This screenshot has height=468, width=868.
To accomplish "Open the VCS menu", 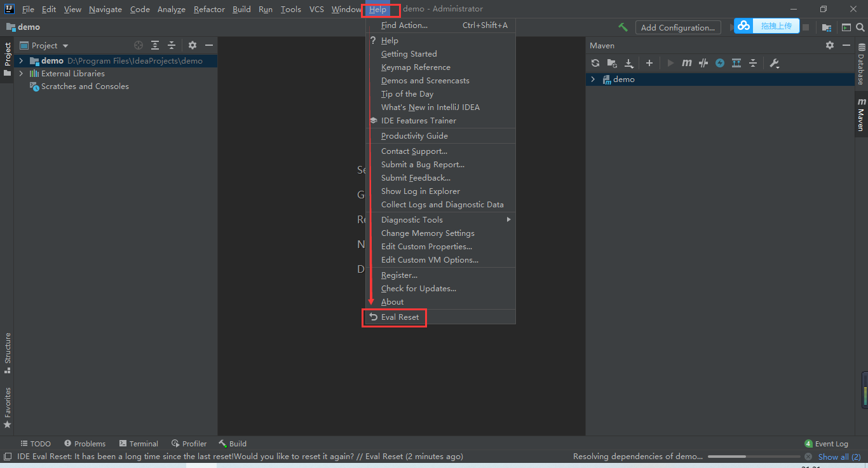I will tap(316, 10).
